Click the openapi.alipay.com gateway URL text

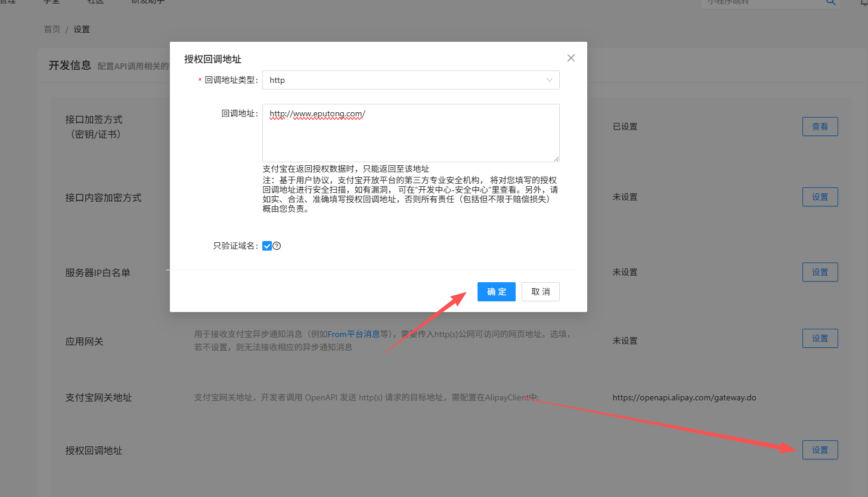click(x=684, y=397)
